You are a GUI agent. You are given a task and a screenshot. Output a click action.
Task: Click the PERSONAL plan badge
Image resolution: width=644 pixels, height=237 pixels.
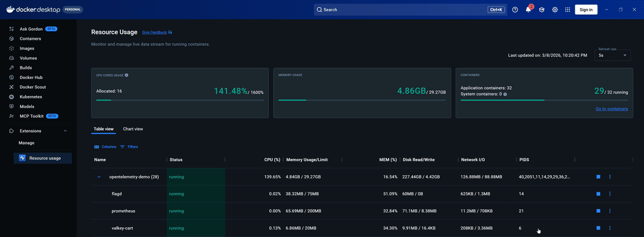tap(73, 10)
